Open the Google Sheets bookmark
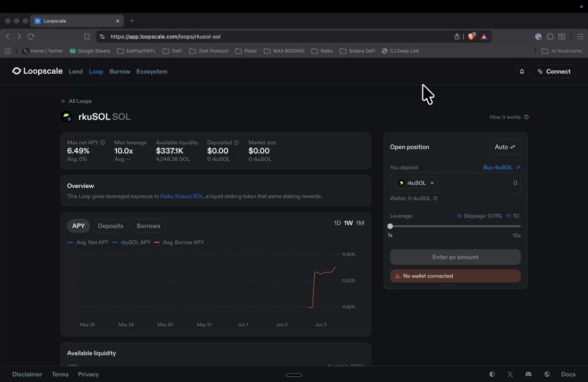The image size is (588, 382). pos(90,51)
